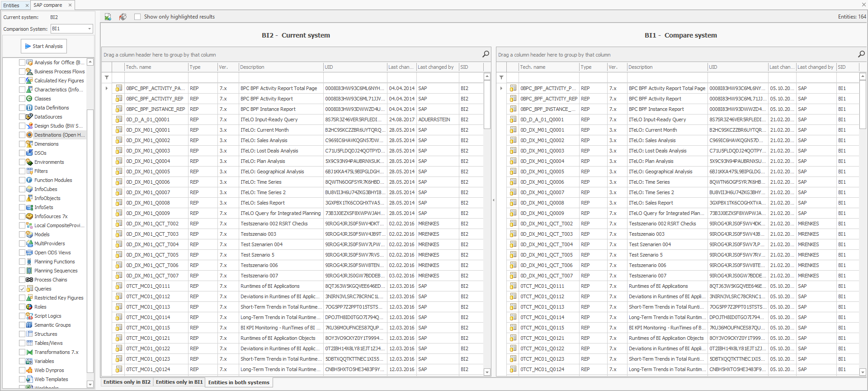Click the Process Chains link icon

point(29,280)
